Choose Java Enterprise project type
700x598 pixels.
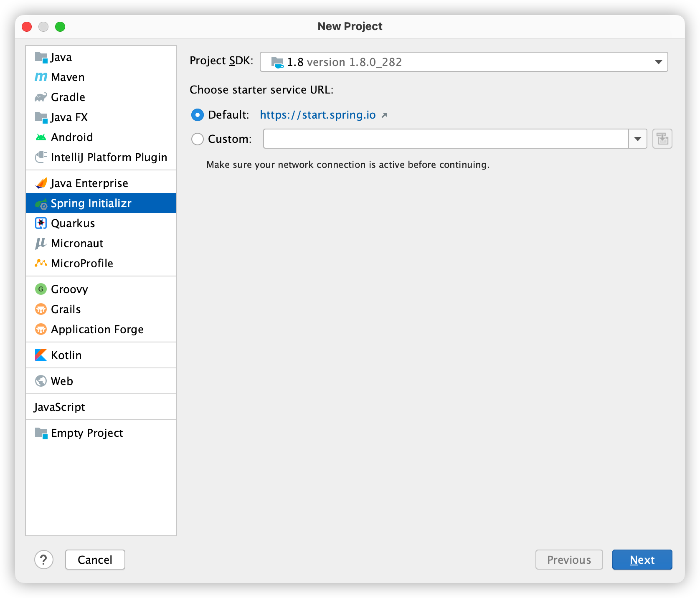[101, 183]
